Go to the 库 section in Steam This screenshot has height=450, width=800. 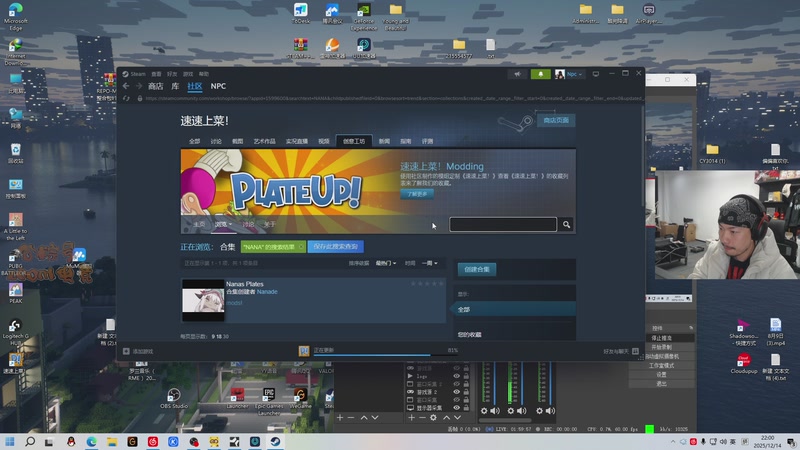pyautogui.click(x=175, y=86)
